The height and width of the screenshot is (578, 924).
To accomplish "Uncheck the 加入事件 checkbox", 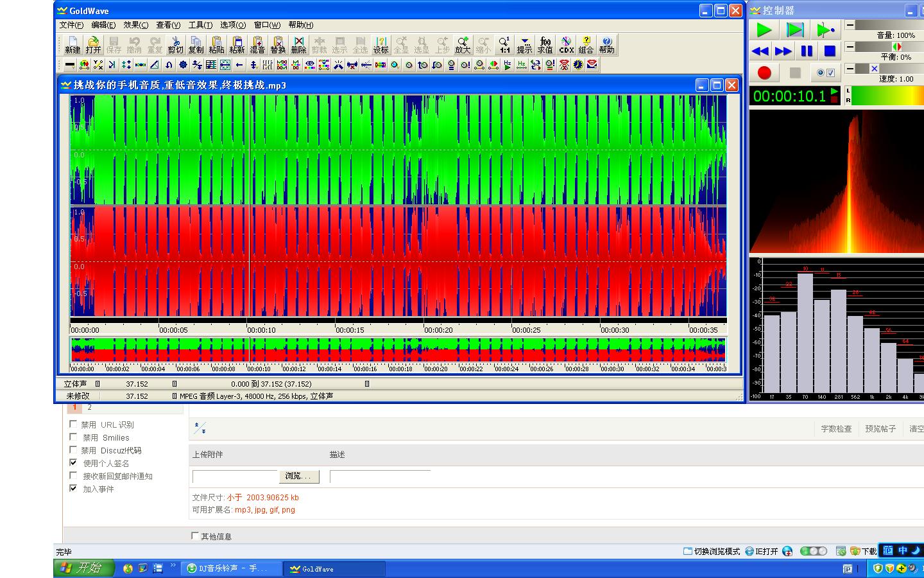I will [x=73, y=488].
